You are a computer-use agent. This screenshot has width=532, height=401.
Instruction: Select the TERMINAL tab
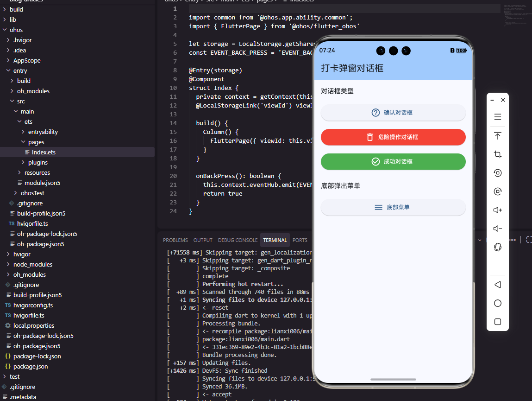tap(275, 240)
